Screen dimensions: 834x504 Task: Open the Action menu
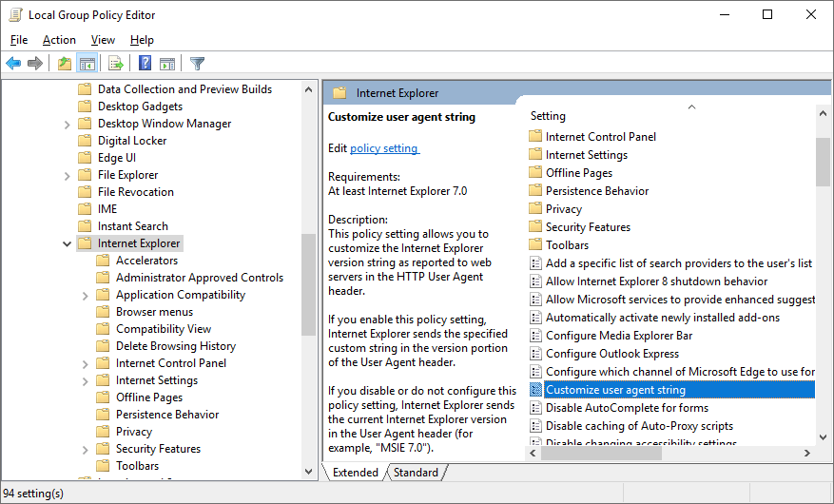click(x=59, y=40)
